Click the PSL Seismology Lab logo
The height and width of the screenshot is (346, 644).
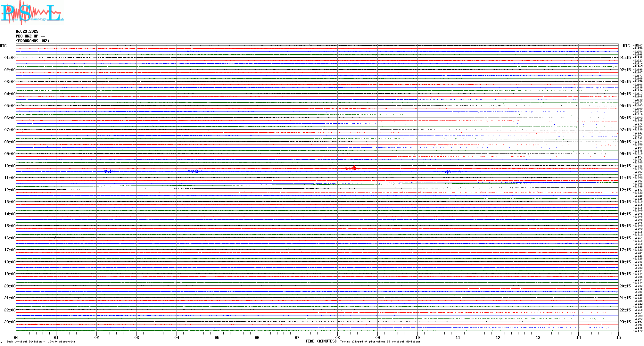32,13
